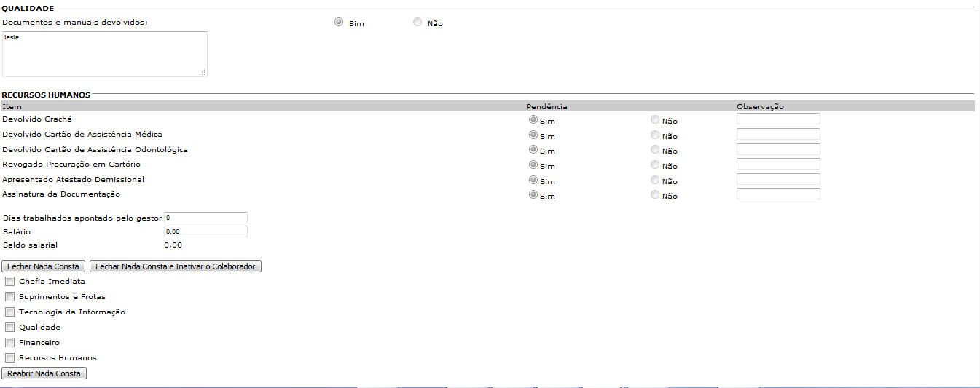This screenshot has width=980, height=388.
Task: Select Sim for Documentos e manuais devolvidos
Action: pos(339,23)
